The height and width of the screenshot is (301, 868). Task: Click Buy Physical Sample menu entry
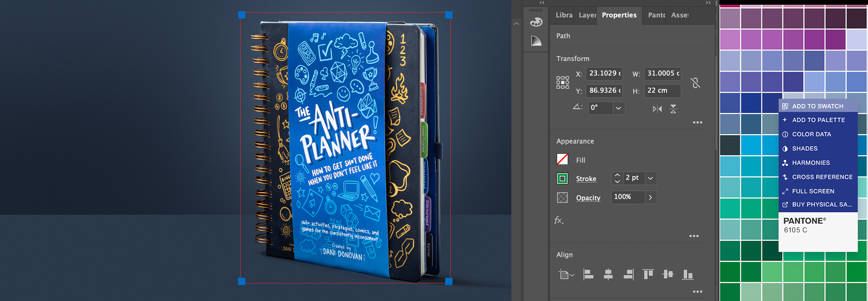818,205
